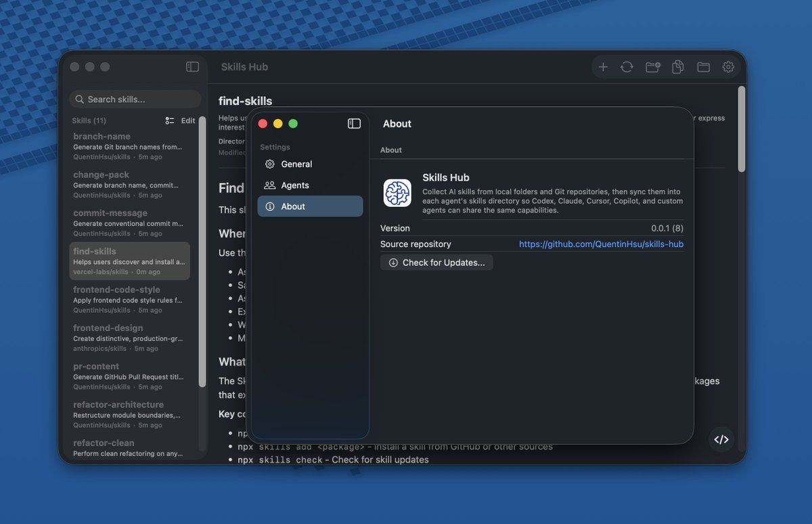The image size is (812, 524).
Task: Open settings via the gear toolbar icon
Action: pos(728,67)
